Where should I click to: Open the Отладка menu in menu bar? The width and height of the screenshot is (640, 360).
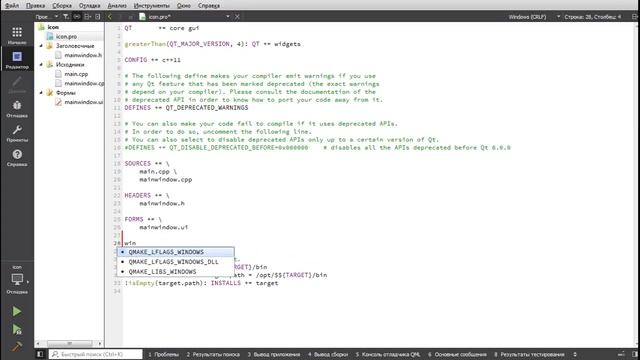[89, 6]
